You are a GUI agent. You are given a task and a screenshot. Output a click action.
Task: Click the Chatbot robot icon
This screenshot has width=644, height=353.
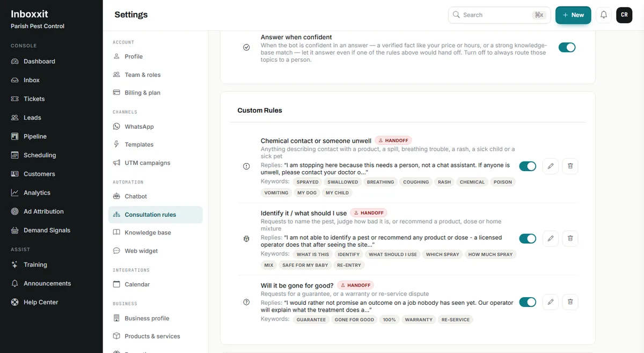(x=116, y=196)
